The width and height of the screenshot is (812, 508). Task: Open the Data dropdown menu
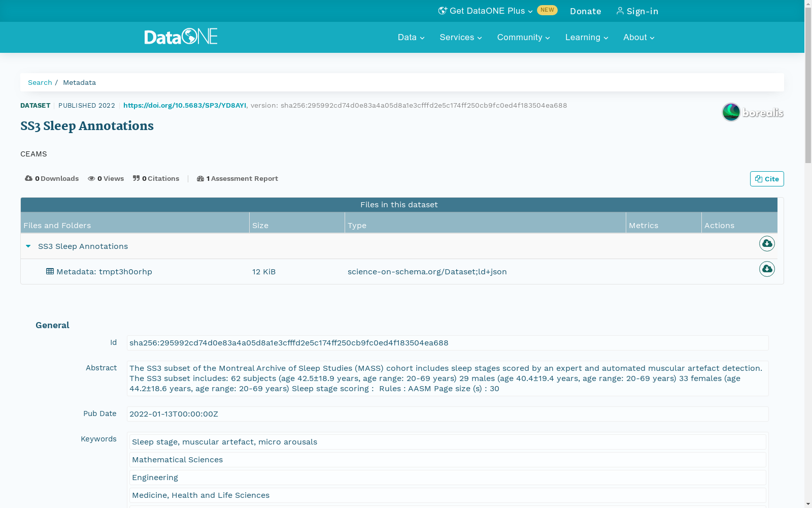pyautogui.click(x=411, y=37)
